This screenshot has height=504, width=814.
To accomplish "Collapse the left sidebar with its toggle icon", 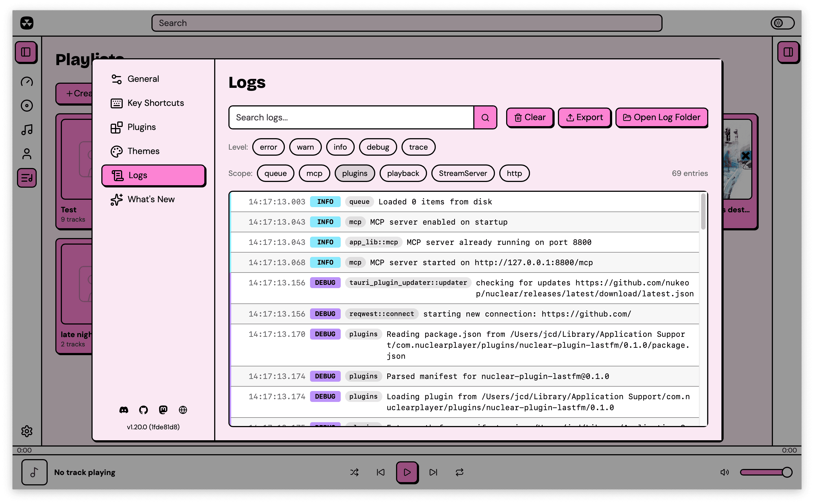I will pyautogui.click(x=26, y=52).
